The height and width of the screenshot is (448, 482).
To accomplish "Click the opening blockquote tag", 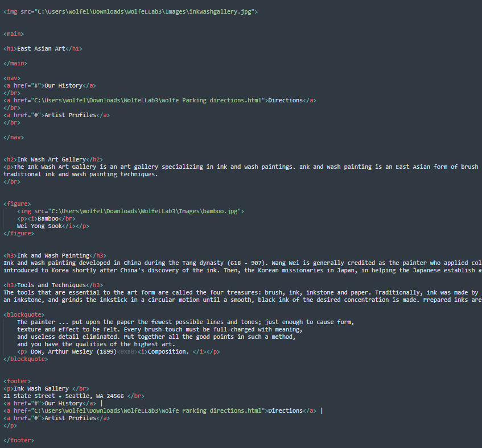I will coord(24,315).
